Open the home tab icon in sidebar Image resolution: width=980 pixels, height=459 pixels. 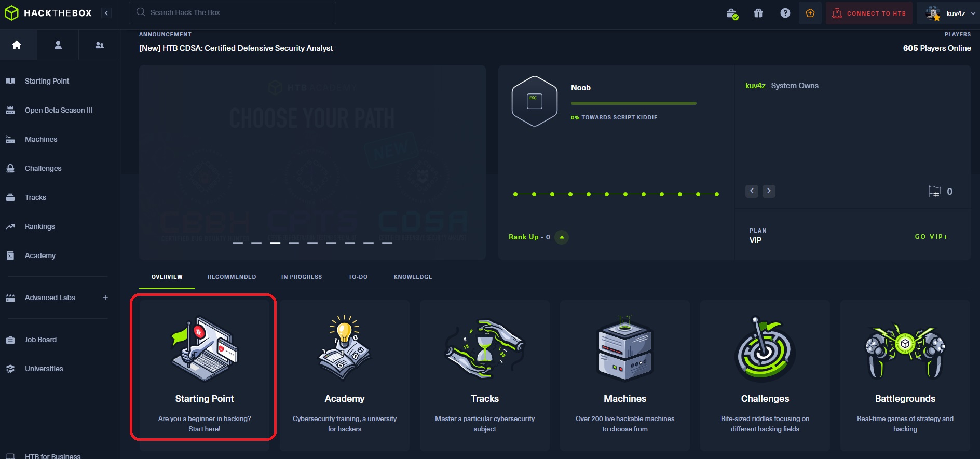pyautogui.click(x=17, y=45)
